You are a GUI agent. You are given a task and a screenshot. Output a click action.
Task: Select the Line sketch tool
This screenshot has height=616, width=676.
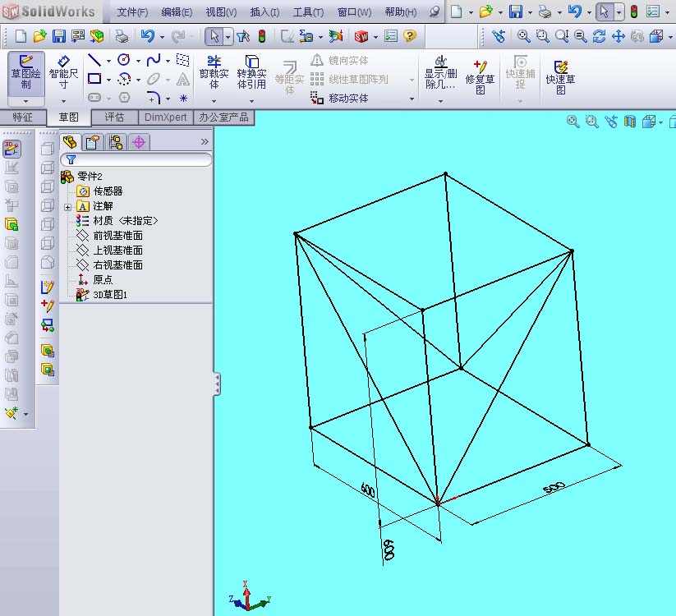click(94, 60)
